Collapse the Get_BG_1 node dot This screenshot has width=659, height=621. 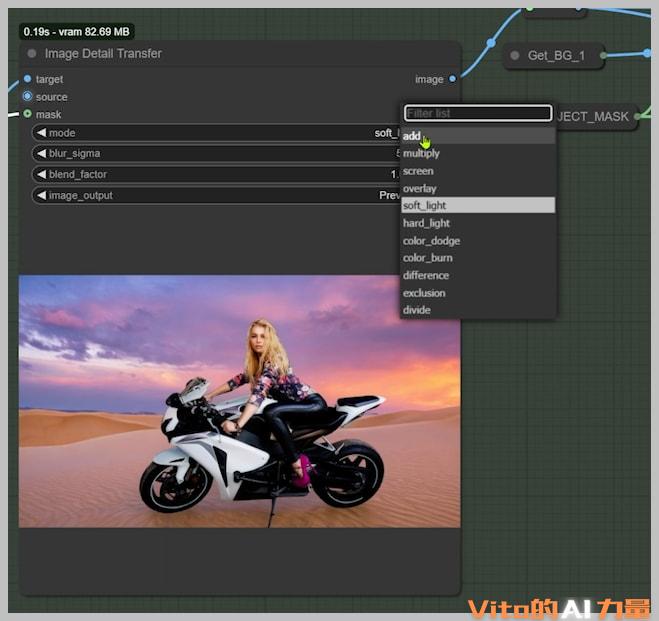click(x=515, y=55)
